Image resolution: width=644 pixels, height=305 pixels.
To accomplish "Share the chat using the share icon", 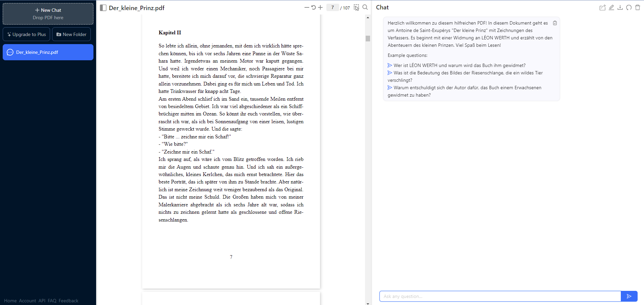I will coord(602,7).
